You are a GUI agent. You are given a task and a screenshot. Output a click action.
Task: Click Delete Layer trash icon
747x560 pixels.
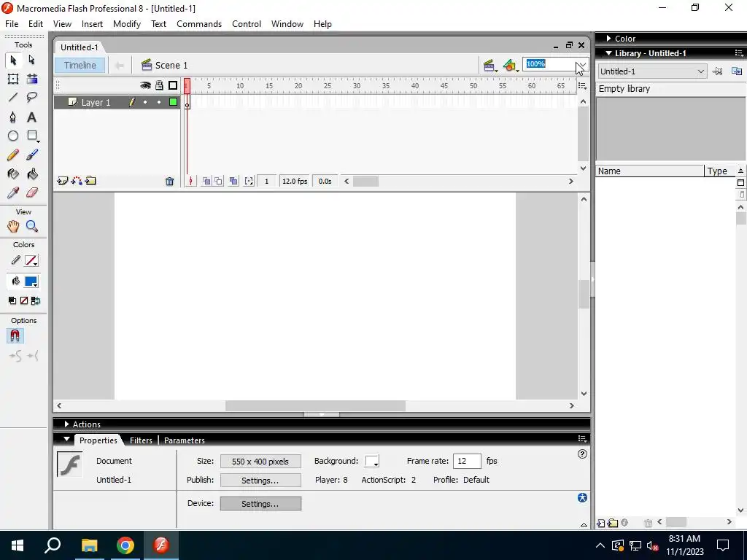click(x=169, y=181)
